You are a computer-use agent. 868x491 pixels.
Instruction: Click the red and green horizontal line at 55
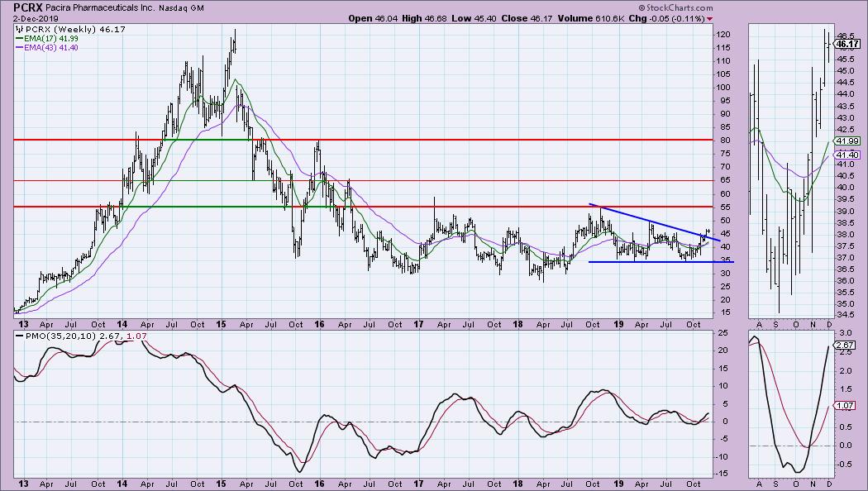point(363,207)
